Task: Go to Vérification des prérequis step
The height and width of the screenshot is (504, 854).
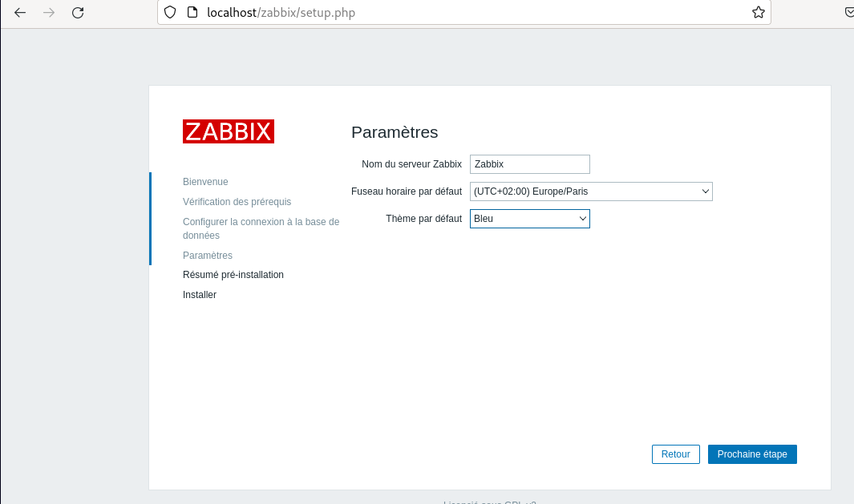Action: click(237, 202)
